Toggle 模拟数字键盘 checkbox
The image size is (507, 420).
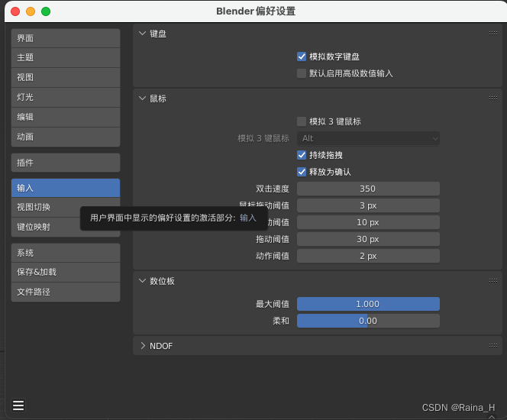[x=302, y=57]
